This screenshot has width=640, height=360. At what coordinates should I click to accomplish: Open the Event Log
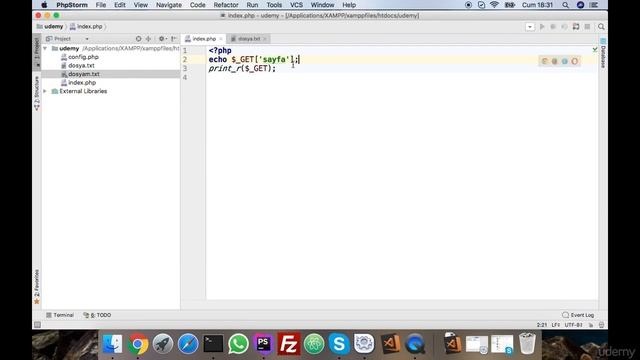(578, 315)
